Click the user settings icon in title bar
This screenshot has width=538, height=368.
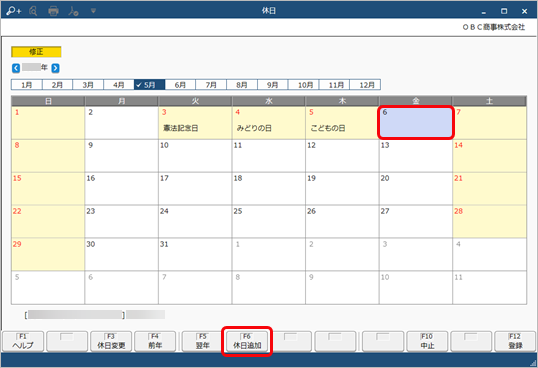pos(73,11)
